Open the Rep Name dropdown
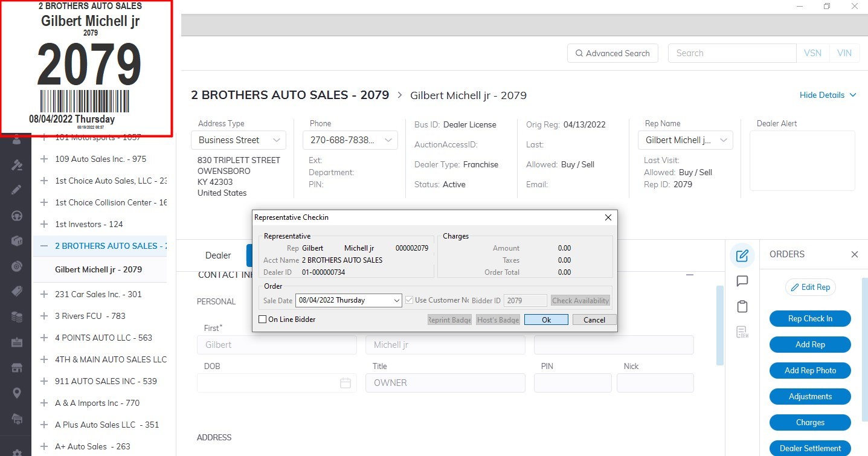This screenshot has width=868, height=456. [x=723, y=140]
